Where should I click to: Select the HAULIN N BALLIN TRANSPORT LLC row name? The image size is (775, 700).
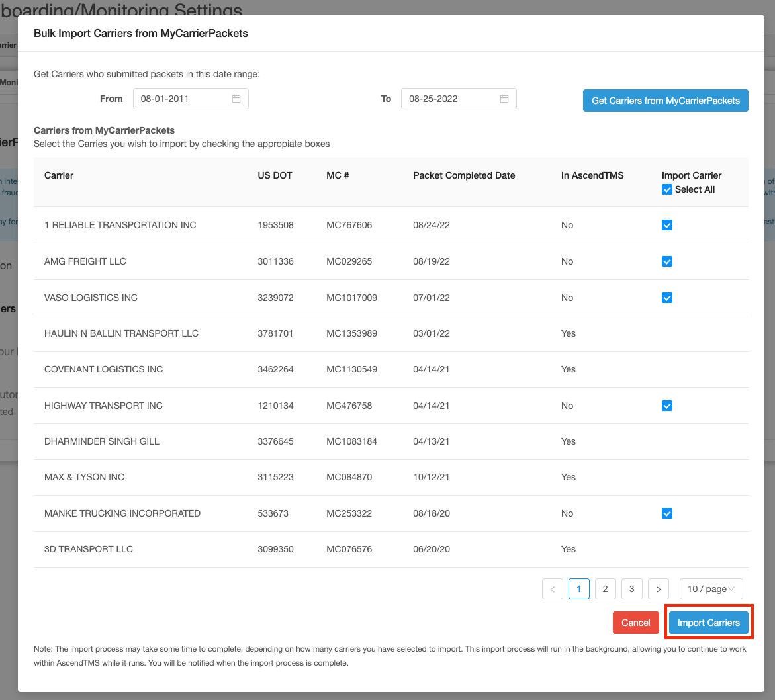(121, 334)
